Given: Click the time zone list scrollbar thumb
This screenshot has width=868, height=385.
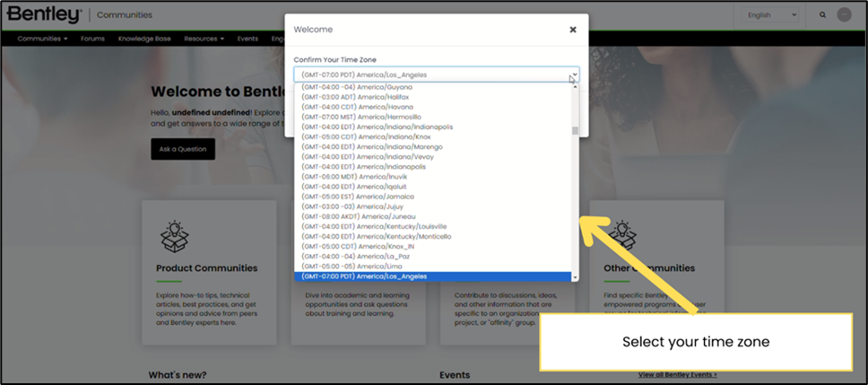Looking at the screenshot, I should click(x=575, y=131).
